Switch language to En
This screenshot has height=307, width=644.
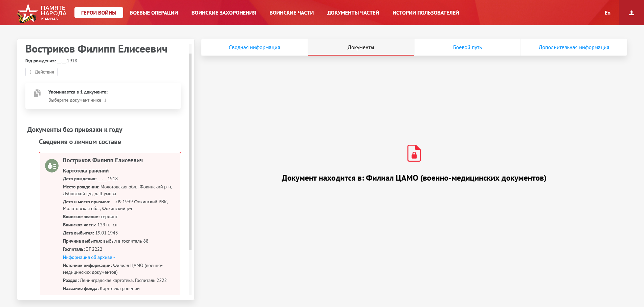click(607, 13)
